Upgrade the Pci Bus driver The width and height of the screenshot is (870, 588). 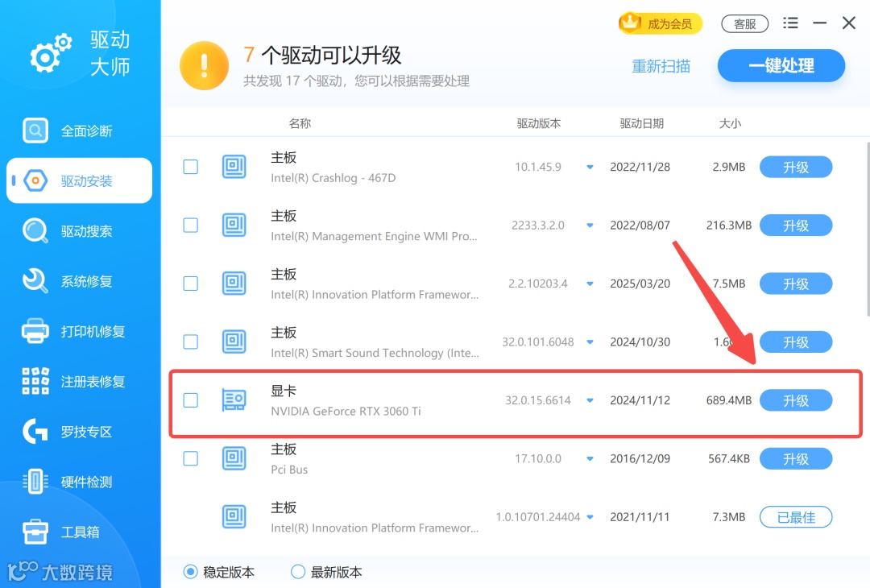tap(796, 459)
